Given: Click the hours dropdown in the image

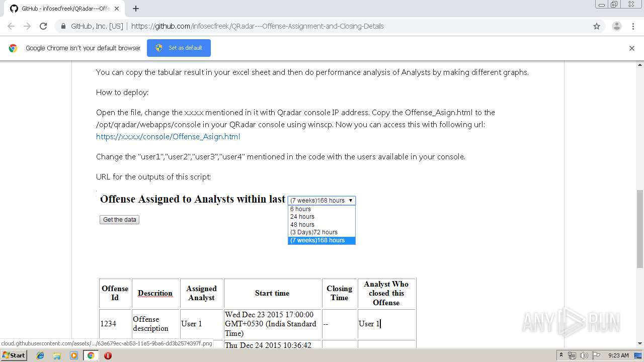Looking at the screenshot, I should pyautogui.click(x=321, y=200).
